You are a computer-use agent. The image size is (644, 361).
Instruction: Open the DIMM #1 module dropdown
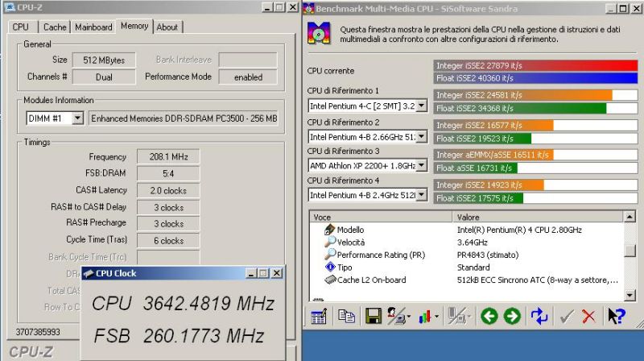pyautogui.click(x=77, y=118)
